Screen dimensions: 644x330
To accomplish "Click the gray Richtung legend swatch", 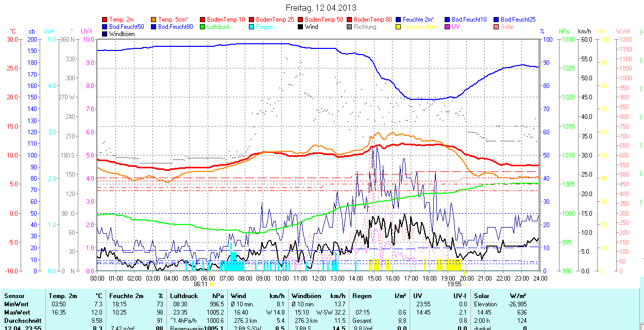I will (349, 27).
